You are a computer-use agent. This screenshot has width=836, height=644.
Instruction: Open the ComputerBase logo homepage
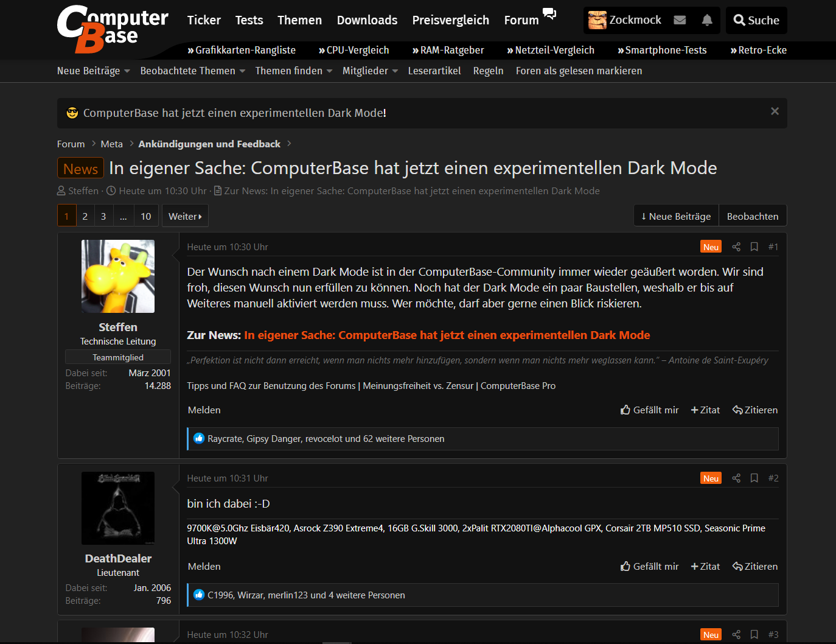(113, 28)
